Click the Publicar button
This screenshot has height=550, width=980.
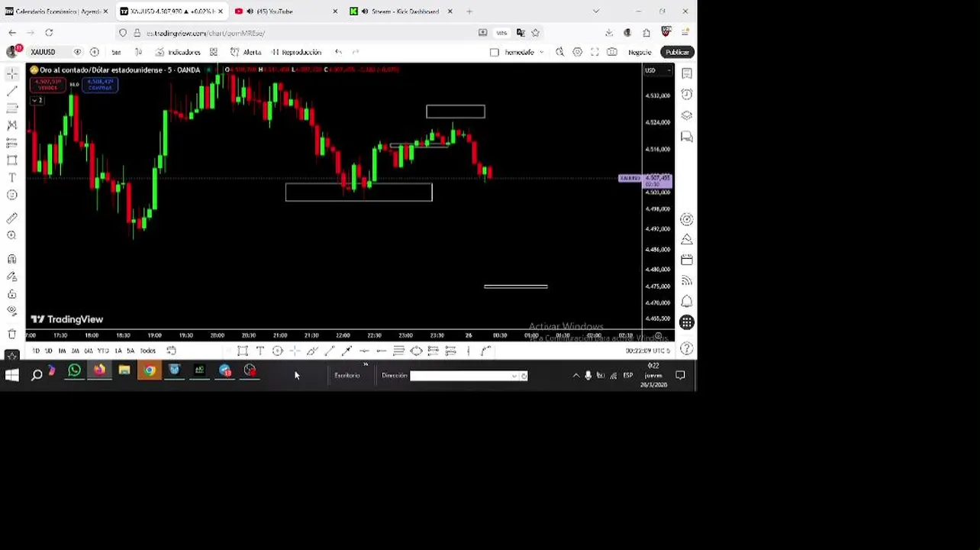677,52
